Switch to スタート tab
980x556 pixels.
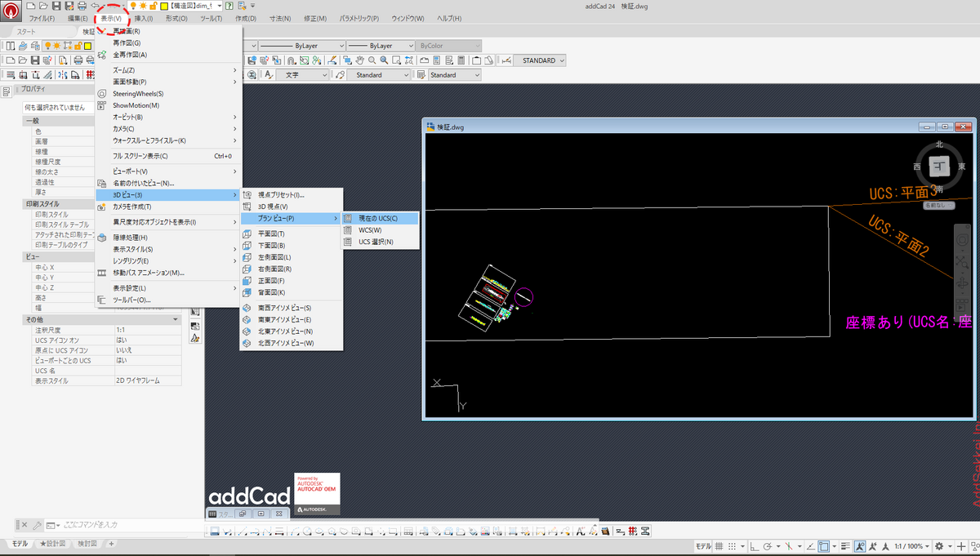point(26,32)
